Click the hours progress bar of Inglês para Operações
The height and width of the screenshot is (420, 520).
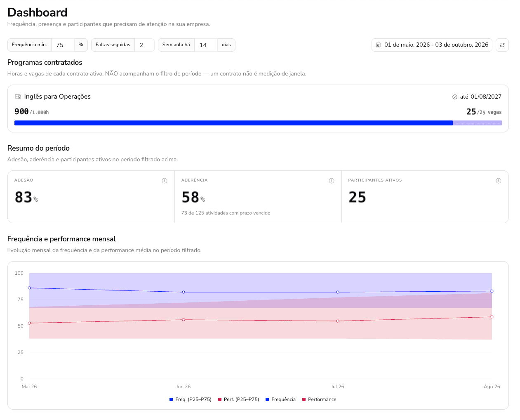pyautogui.click(x=258, y=123)
